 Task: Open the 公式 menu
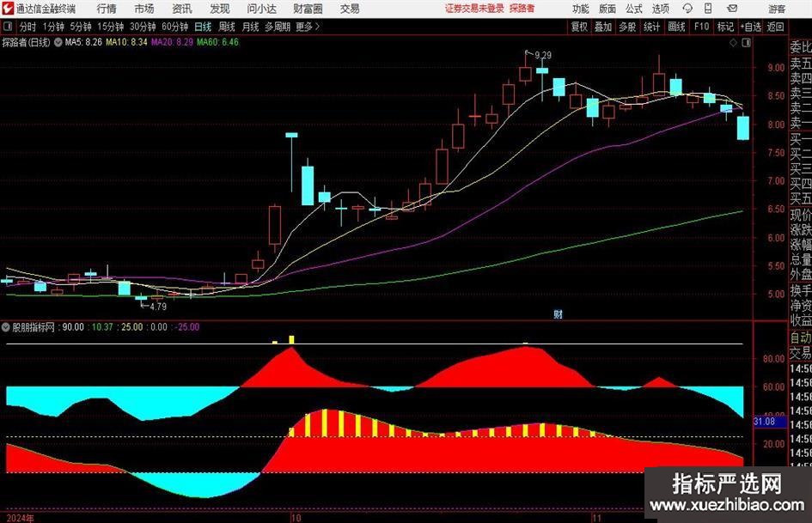[x=633, y=9]
